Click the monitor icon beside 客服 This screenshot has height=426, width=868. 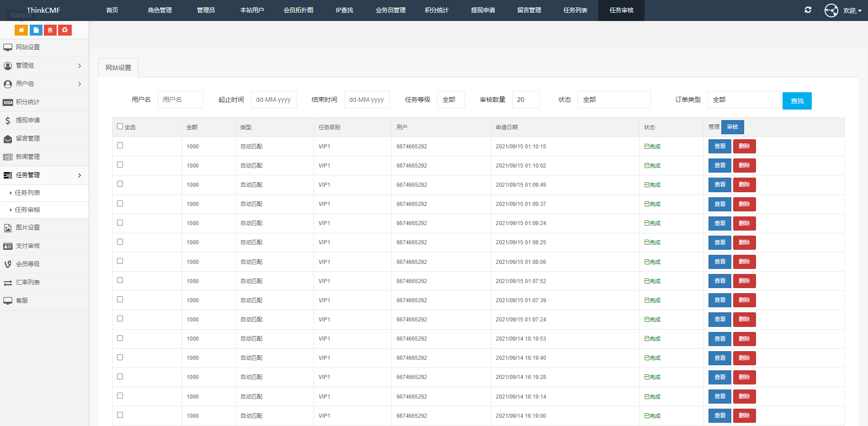pyautogui.click(x=8, y=301)
